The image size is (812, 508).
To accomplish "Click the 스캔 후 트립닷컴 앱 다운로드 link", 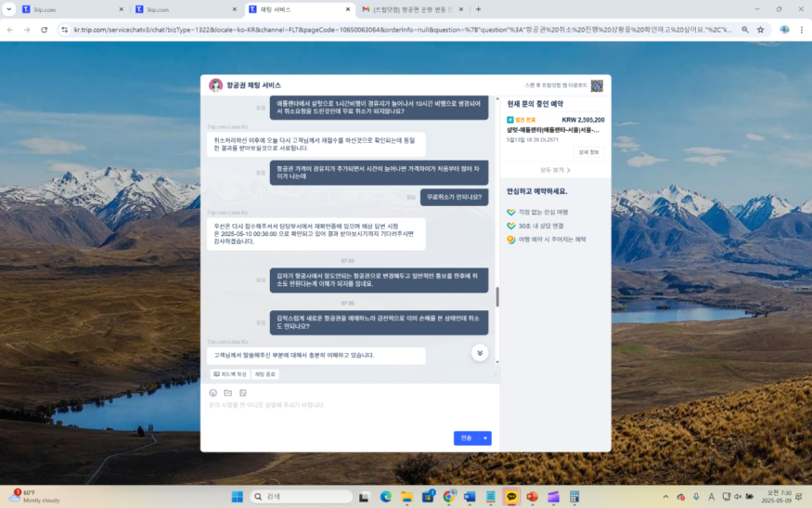I will click(556, 85).
